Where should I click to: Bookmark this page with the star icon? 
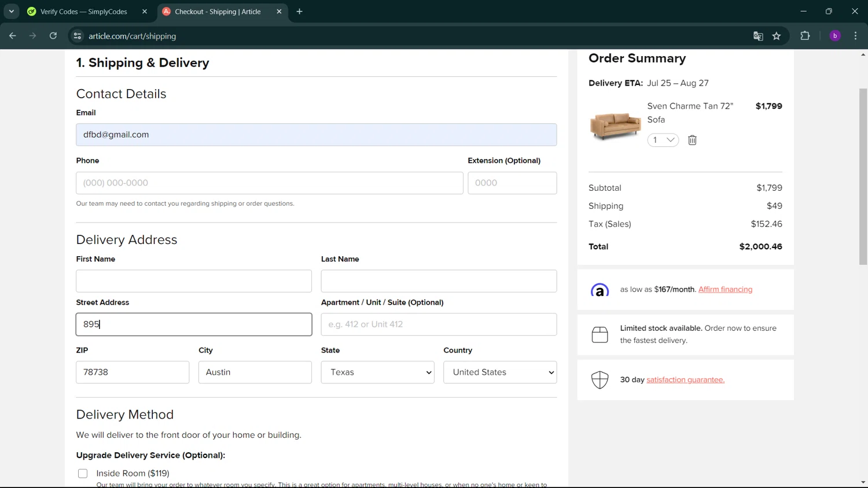[777, 36]
